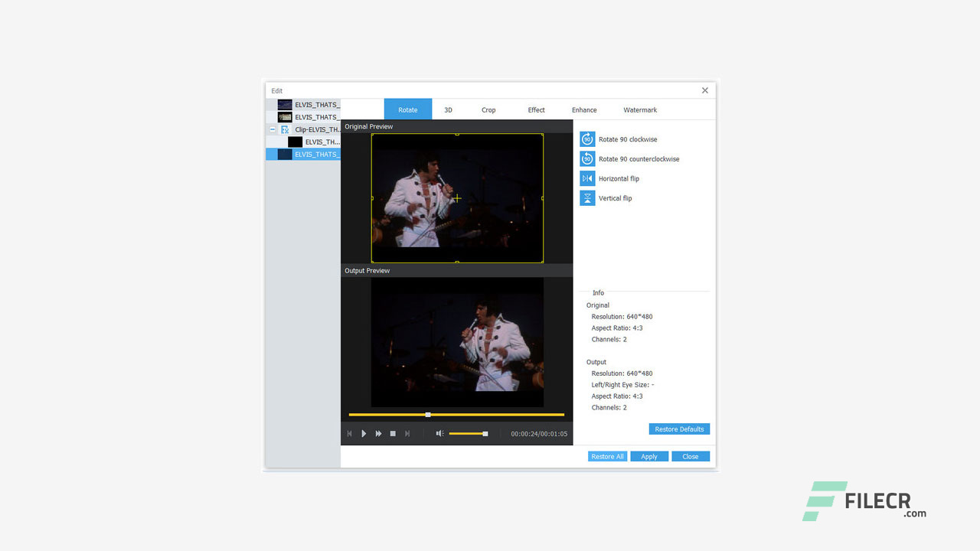Fast forward the preview playback

378,434
